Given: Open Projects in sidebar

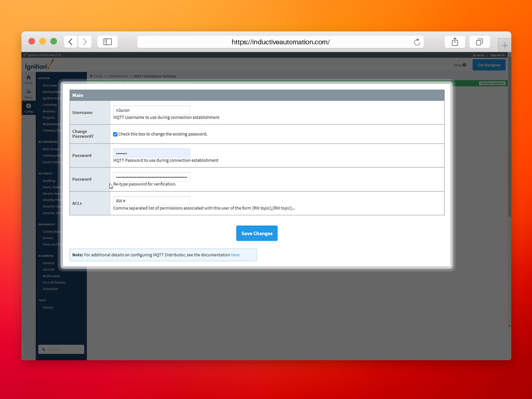Looking at the screenshot, I should [x=48, y=117].
